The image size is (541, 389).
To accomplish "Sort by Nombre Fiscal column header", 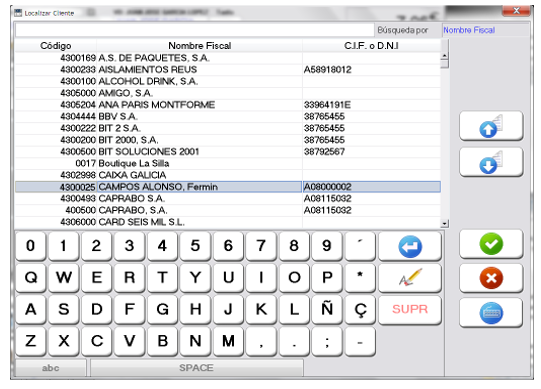I will [x=199, y=46].
